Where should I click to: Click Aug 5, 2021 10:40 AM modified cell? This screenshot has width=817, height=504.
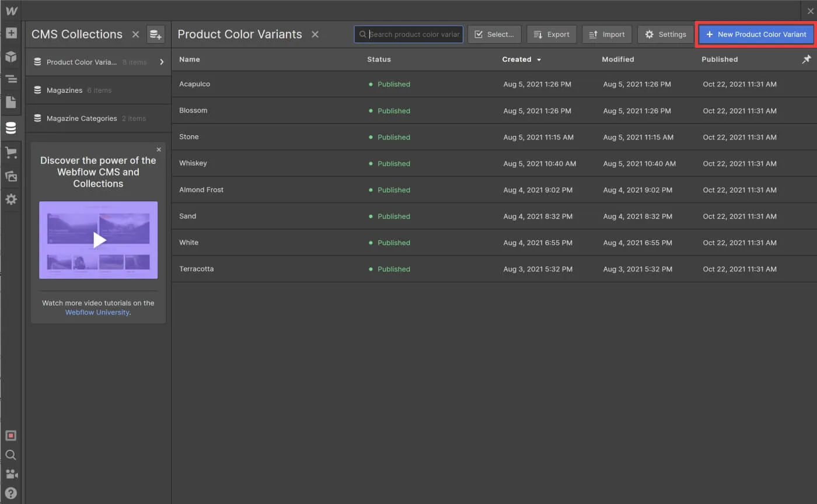[640, 164]
